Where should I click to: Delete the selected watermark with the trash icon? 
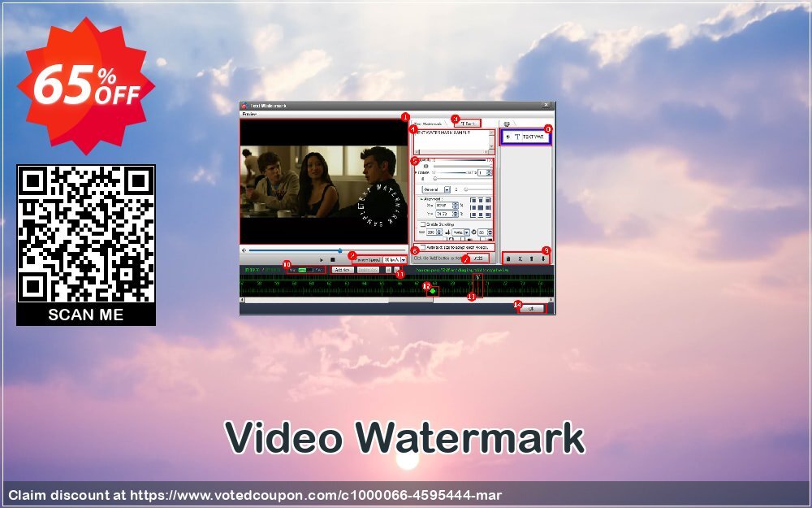pos(508,258)
